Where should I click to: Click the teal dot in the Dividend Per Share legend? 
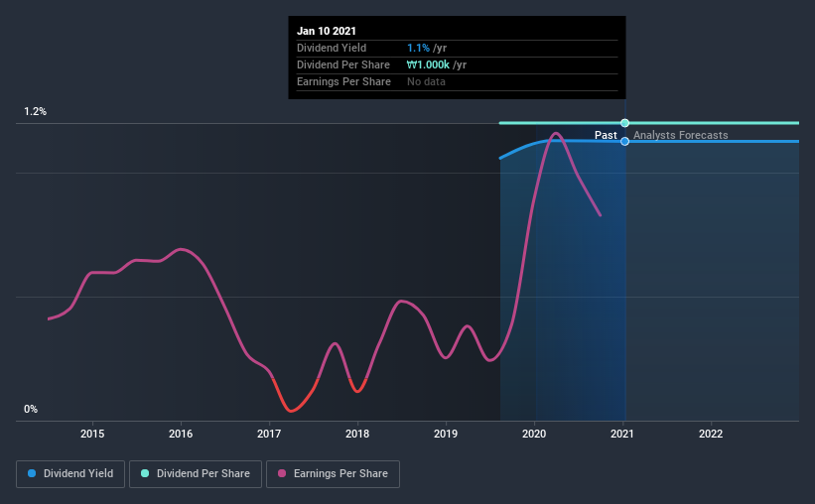tap(146, 474)
